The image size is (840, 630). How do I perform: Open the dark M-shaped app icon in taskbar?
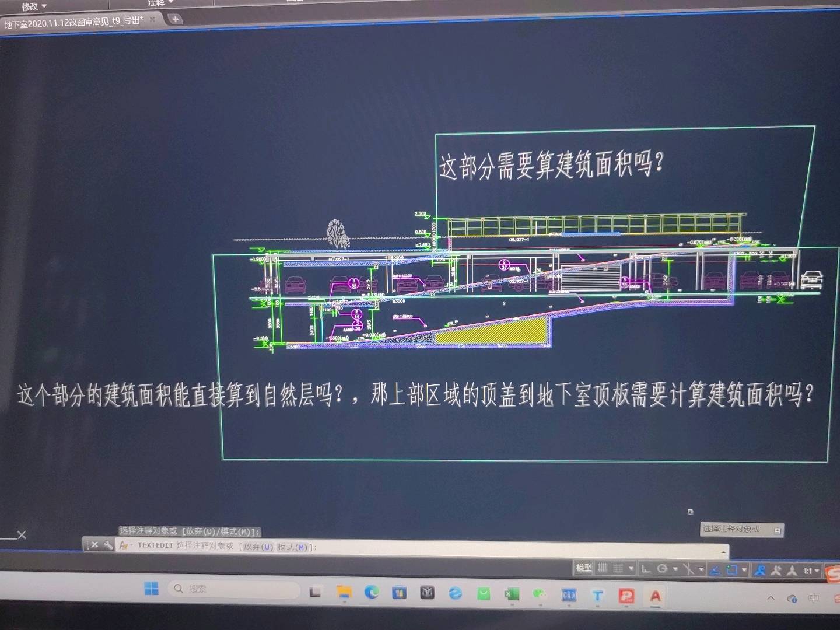point(427,593)
